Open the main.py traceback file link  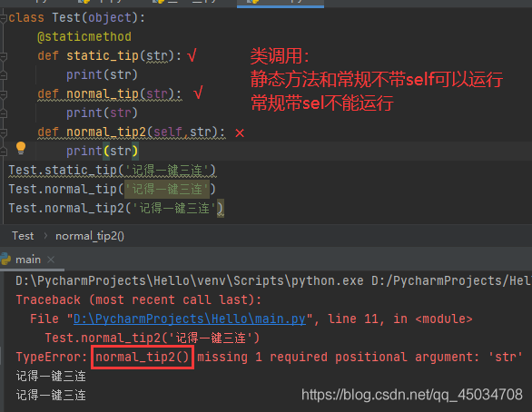tap(190, 319)
